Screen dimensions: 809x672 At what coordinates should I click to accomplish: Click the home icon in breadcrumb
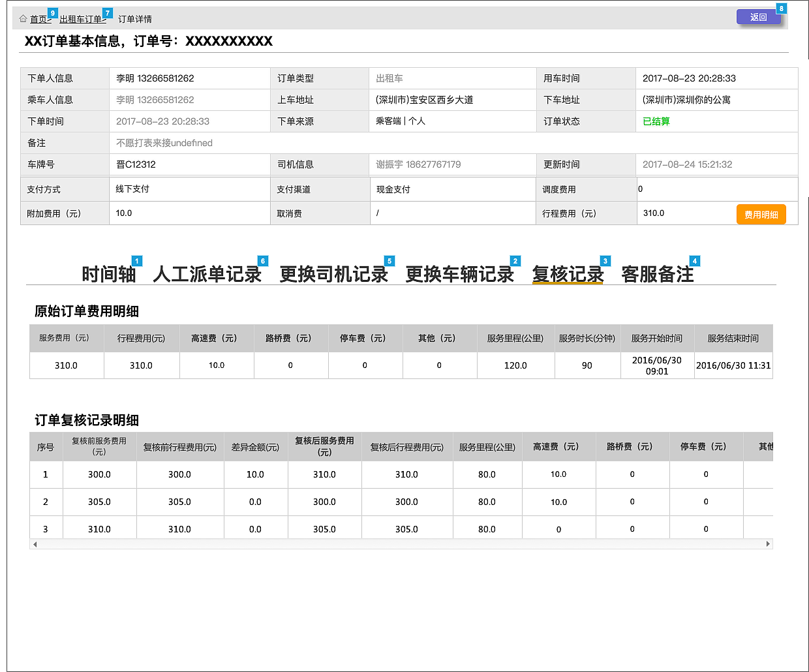23,19
